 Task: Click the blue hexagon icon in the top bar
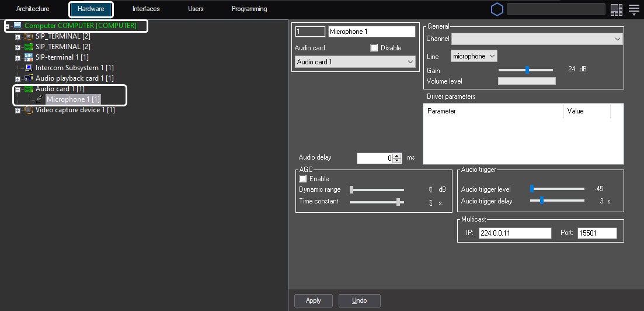tap(497, 9)
